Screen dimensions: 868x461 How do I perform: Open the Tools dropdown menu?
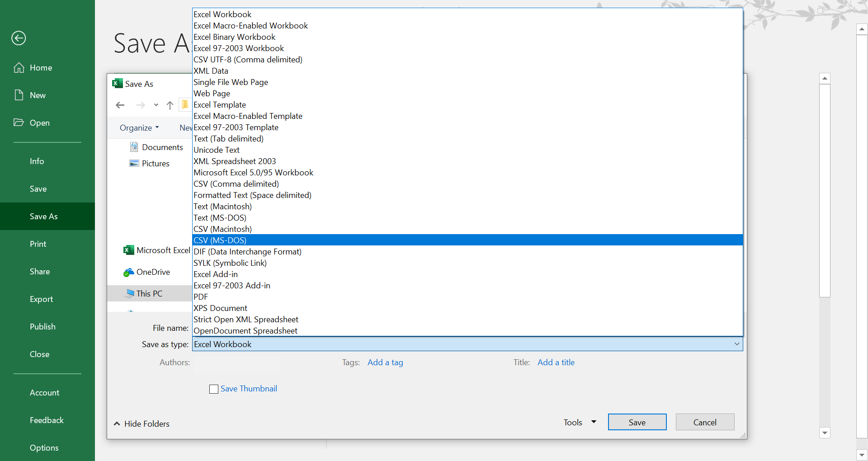pyautogui.click(x=580, y=422)
